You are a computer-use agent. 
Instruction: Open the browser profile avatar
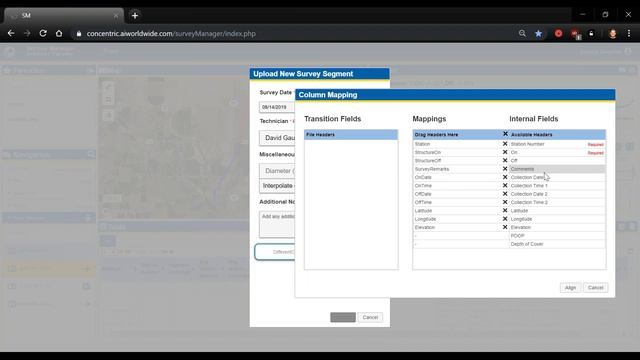tap(612, 34)
